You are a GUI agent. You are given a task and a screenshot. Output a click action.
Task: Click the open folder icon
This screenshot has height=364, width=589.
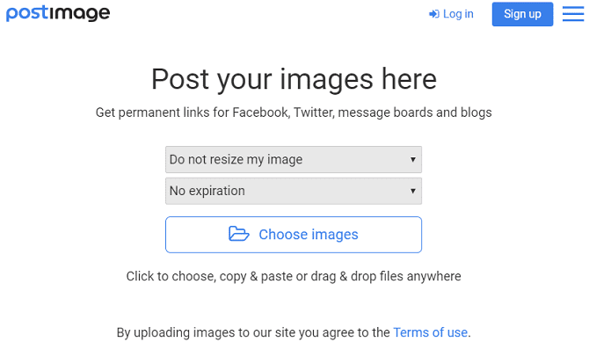238,234
